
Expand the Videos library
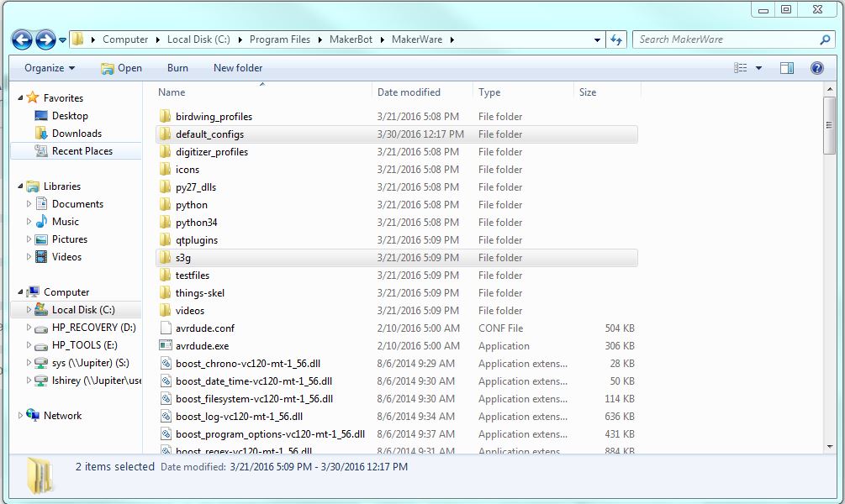pyautogui.click(x=29, y=257)
